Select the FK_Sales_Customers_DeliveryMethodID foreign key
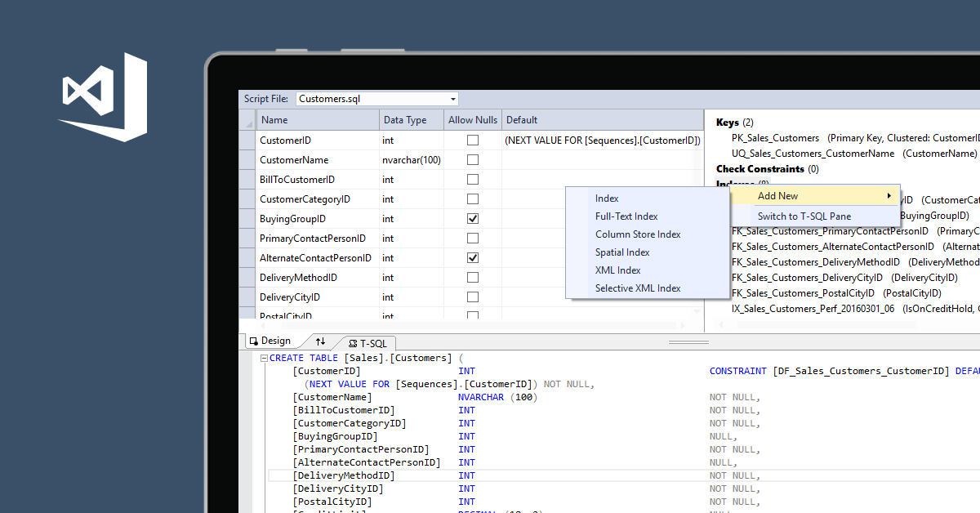Image resolution: width=980 pixels, height=513 pixels. [815, 261]
